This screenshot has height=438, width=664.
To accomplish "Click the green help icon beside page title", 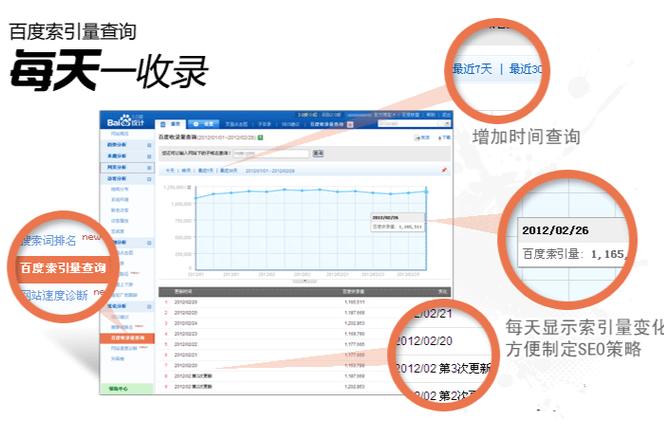I will point(260,137).
